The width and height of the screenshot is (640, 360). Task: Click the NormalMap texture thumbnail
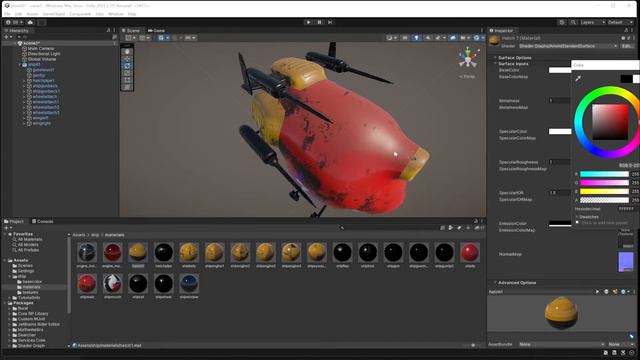626,262
